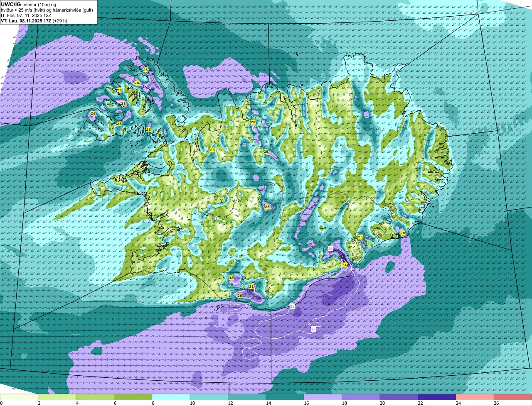Click the valid time 'VT: Lau. 08.11.2025 17Z (+29 h)'
The height and width of the screenshot is (406, 532).
tap(34, 21)
